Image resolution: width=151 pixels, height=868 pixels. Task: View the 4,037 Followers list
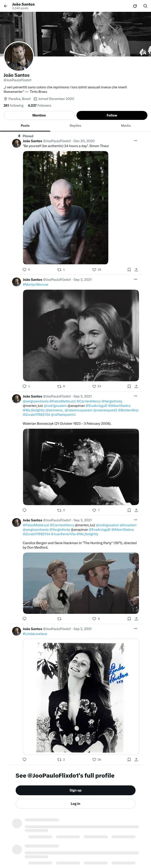pyautogui.click(x=40, y=106)
